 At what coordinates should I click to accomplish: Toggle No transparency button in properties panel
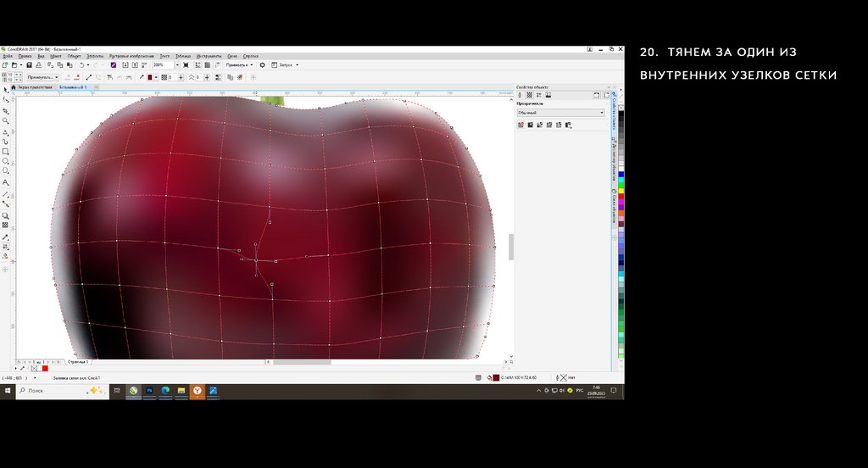click(520, 125)
